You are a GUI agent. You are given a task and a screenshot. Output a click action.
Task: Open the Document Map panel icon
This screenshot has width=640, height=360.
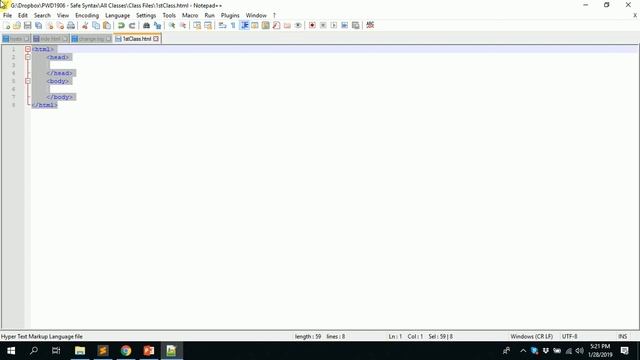pos(265,25)
